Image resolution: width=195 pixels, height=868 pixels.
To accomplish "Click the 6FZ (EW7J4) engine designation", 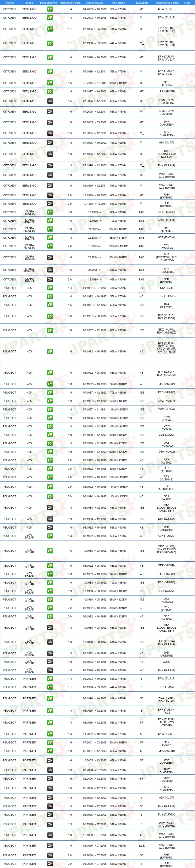I will click(167, 238).
